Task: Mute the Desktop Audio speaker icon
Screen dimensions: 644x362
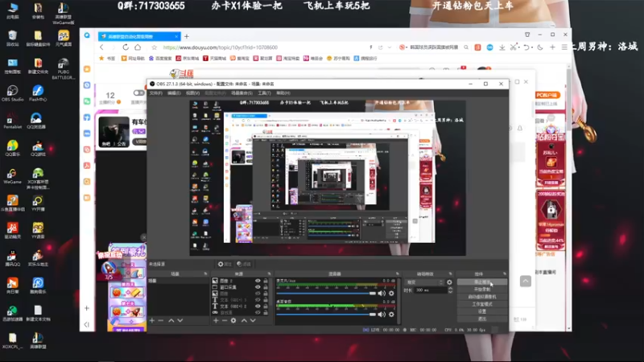Action: 382,315
